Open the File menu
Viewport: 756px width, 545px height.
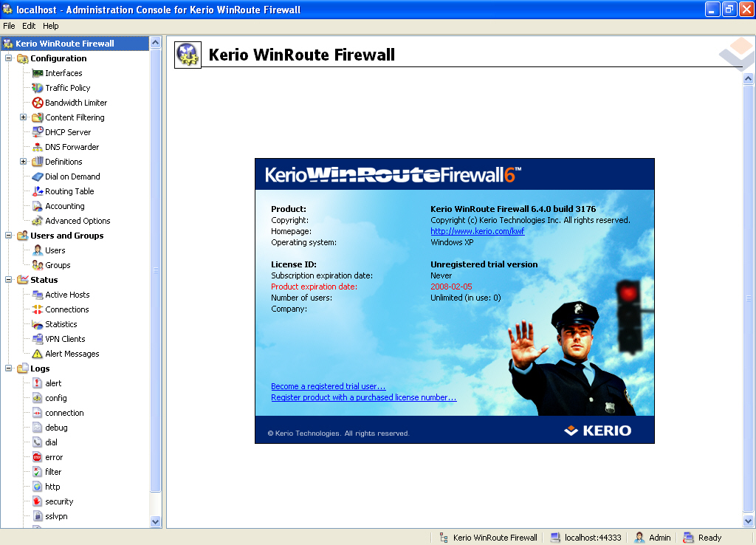pyautogui.click(x=9, y=26)
